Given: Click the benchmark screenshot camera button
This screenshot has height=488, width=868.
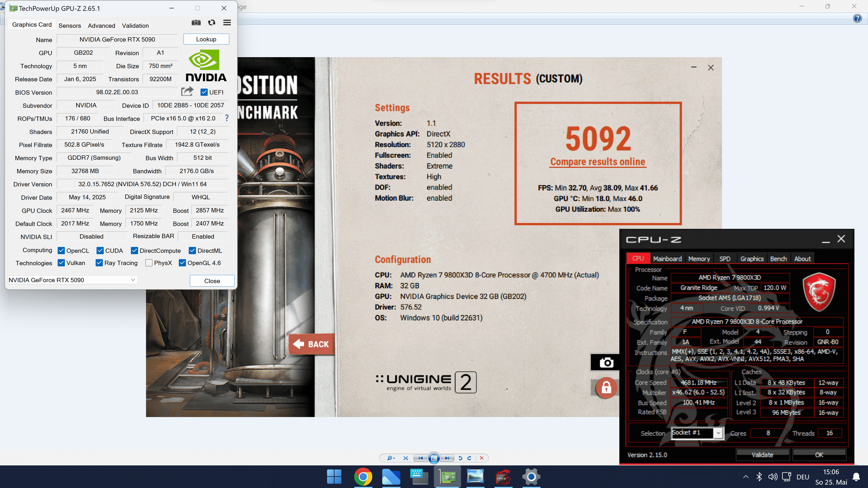Looking at the screenshot, I should (606, 362).
